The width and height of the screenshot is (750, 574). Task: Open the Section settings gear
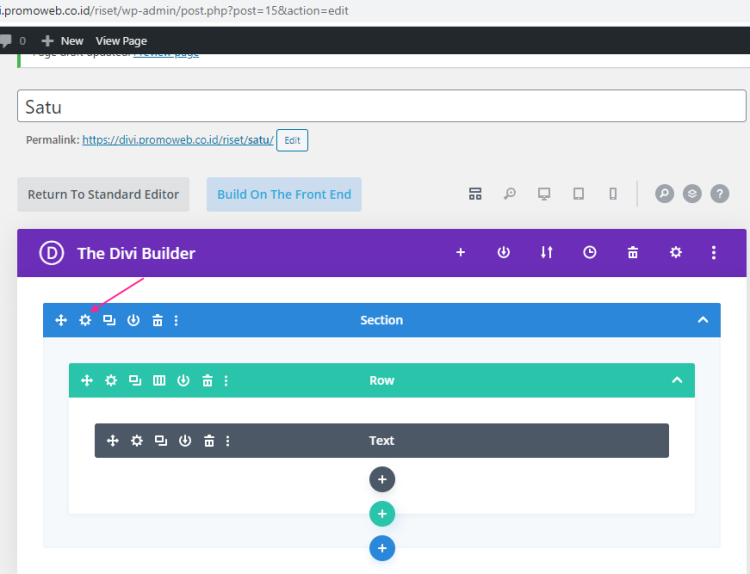tap(85, 320)
